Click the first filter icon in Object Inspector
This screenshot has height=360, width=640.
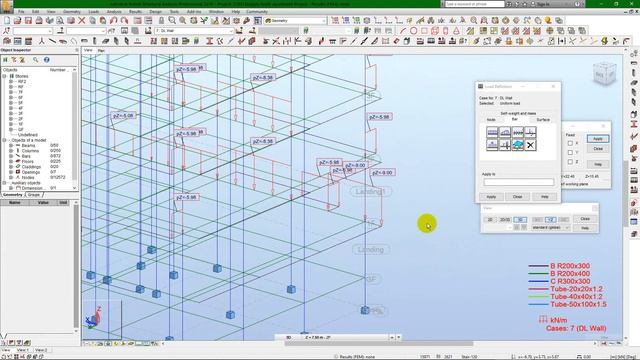tap(5, 60)
